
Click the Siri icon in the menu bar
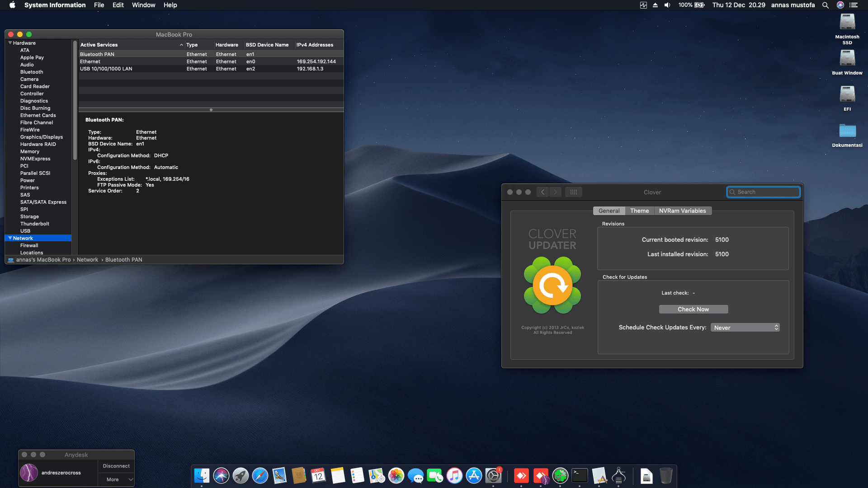(840, 5)
